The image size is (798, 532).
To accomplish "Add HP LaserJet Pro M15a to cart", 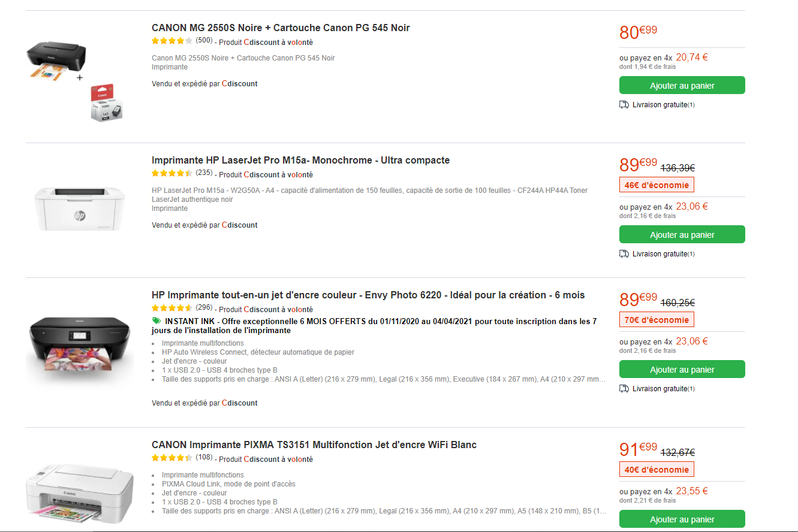I will 682,234.
